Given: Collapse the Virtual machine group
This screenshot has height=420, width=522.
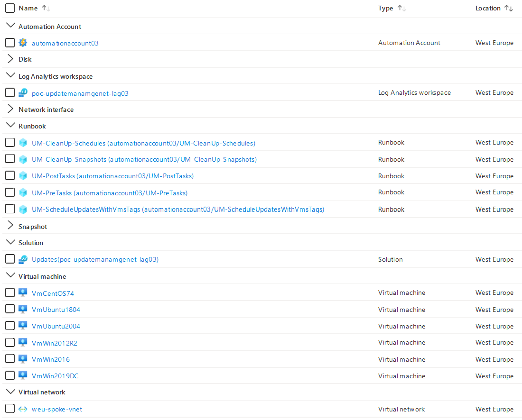Looking at the screenshot, I should [x=10, y=275].
